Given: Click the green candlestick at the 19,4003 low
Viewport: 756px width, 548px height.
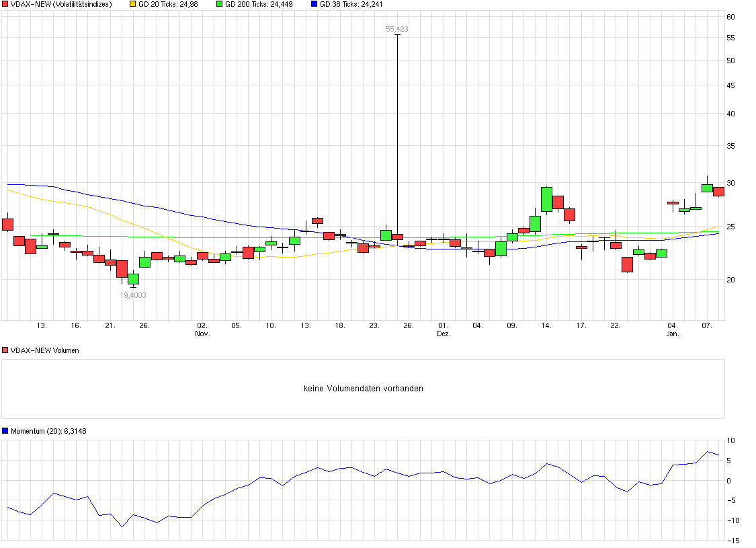Looking at the screenshot, I should click(x=133, y=279).
